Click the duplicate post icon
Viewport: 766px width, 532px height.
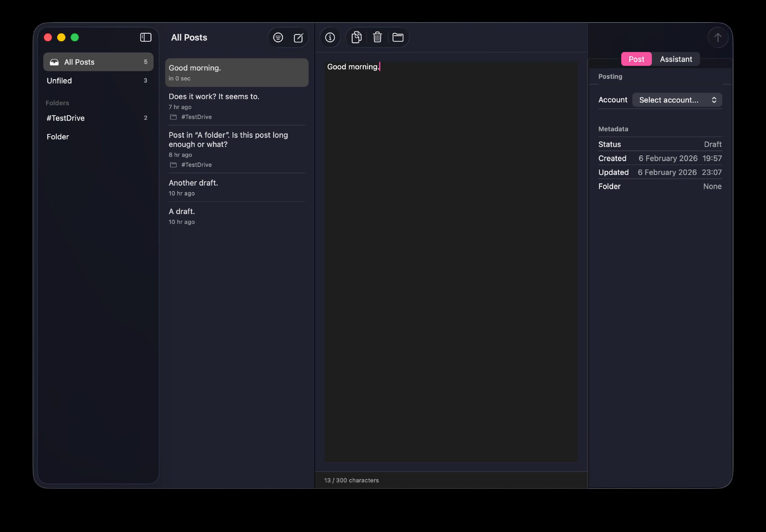pyautogui.click(x=357, y=38)
